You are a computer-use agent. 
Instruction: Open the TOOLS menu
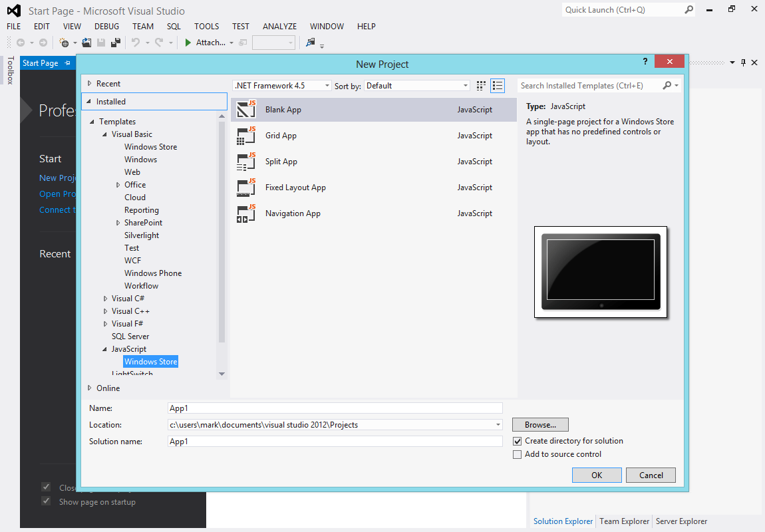[206, 27]
